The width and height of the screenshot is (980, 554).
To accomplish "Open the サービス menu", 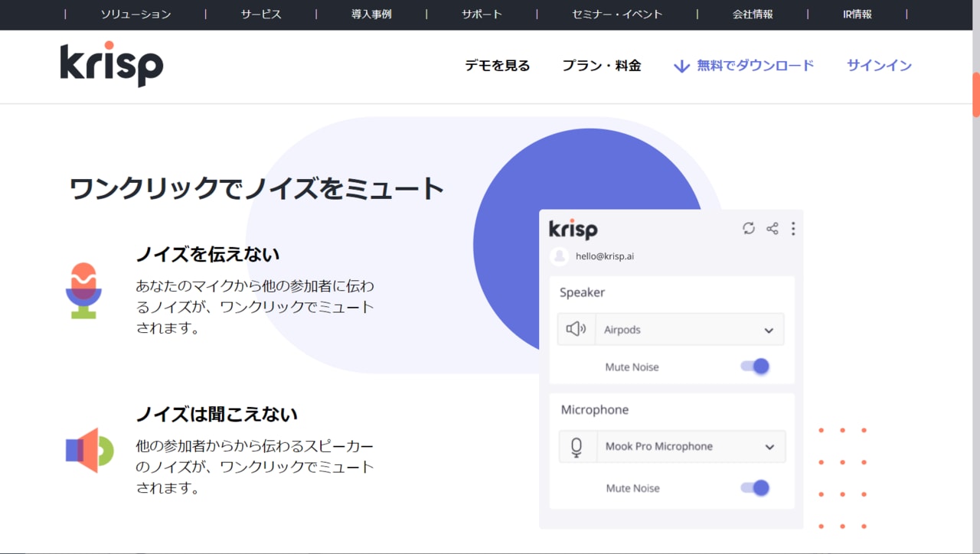I will pyautogui.click(x=261, y=14).
